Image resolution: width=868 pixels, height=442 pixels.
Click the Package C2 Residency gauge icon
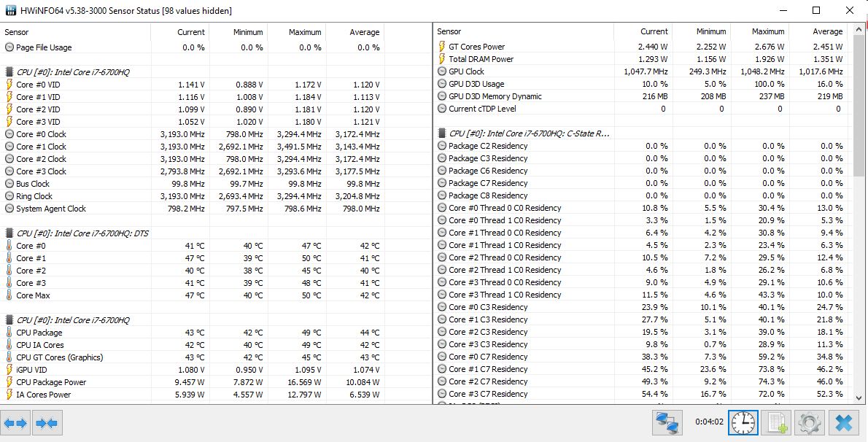tap(442, 146)
